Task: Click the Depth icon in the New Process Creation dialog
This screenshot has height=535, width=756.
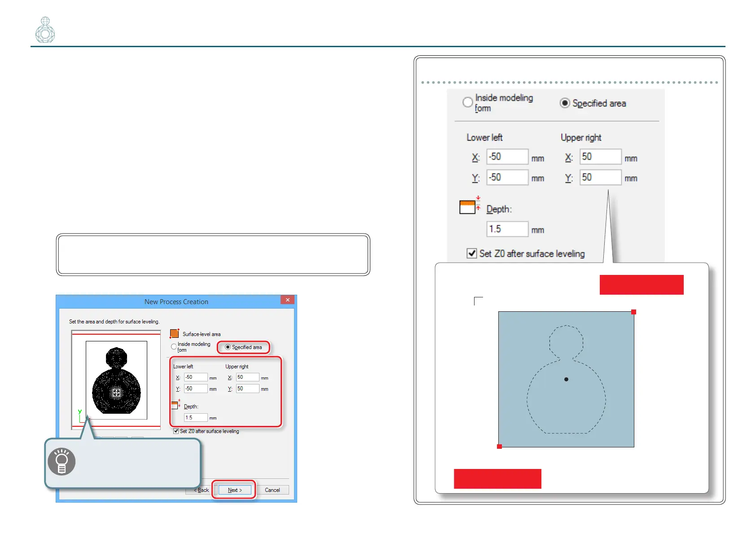Action: point(176,404)
